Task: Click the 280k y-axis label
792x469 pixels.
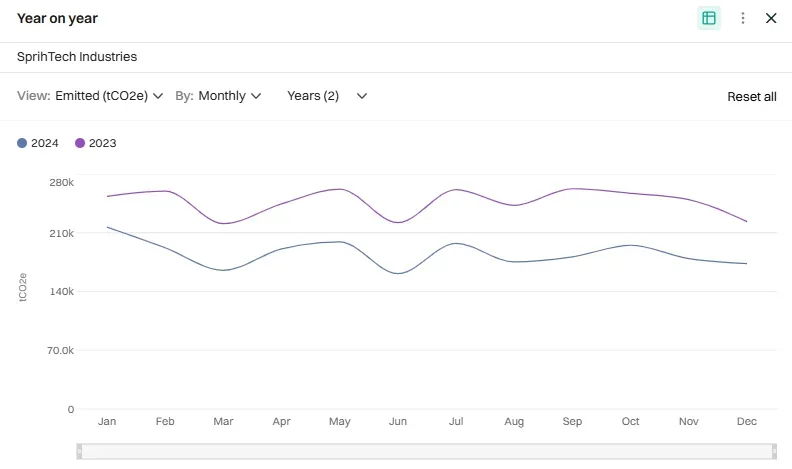Action: [61, 182]
